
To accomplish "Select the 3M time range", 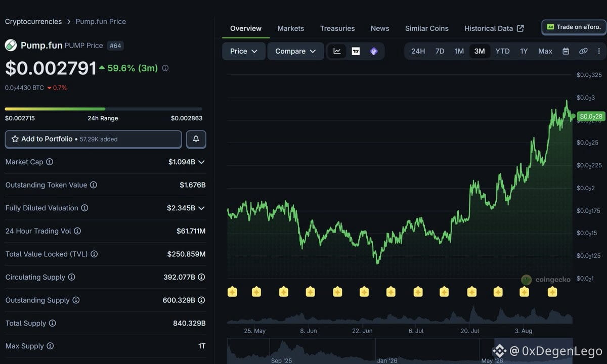I will (x=480, y=51).
